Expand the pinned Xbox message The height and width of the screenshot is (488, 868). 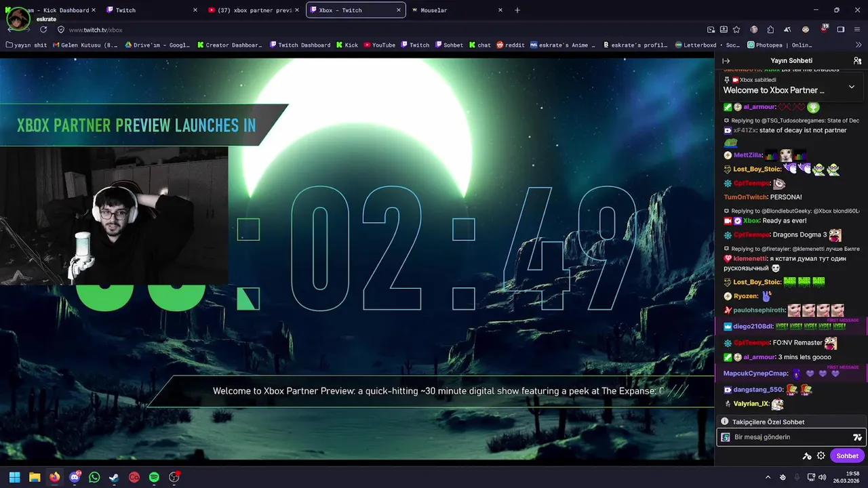(852, 87)
